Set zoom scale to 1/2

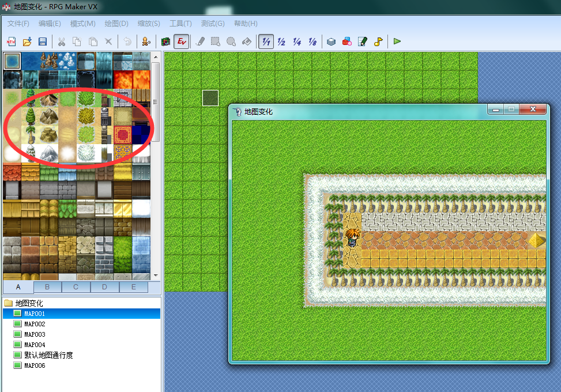point(281,42)
